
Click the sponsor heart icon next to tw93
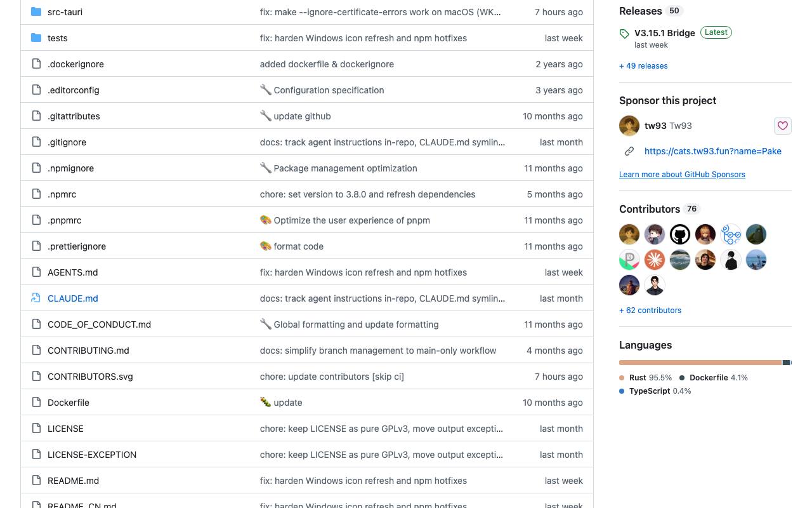[x=783, y=126]
